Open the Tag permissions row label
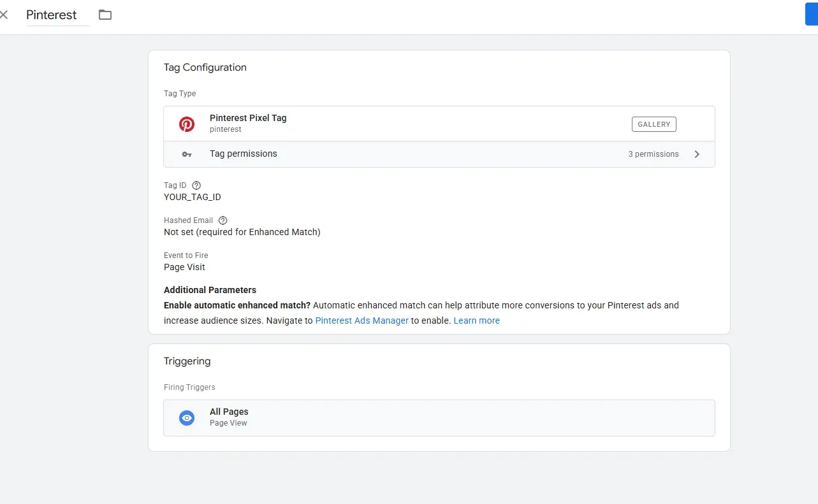 pos(244,154)
